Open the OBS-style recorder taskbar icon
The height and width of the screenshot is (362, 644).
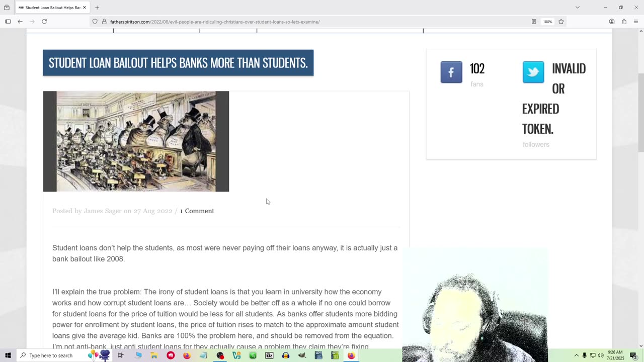tap(220, 355)
